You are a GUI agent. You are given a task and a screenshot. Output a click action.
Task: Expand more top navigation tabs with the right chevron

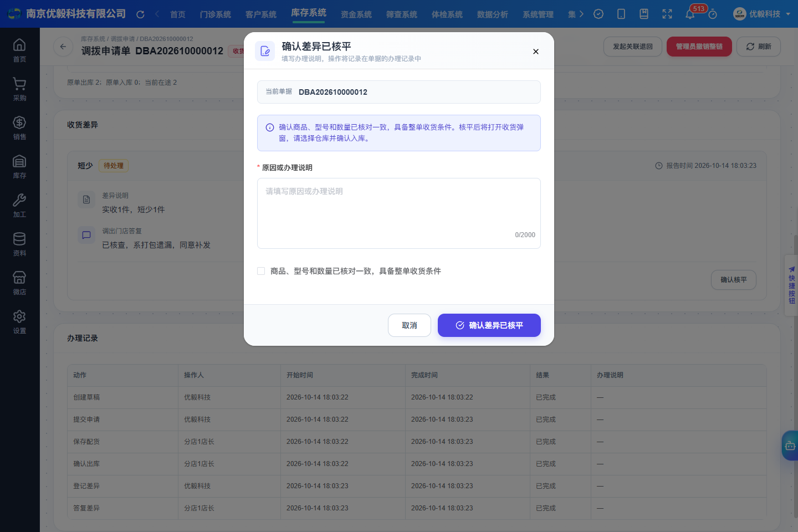click(581, 14)
